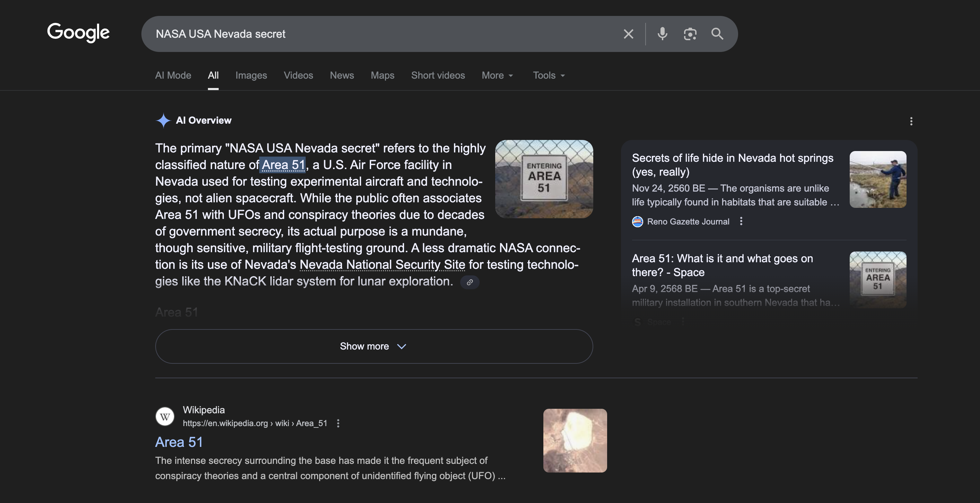Open Google Lens image search icon
Viewport: 980px width, 503px height.
(x=690, y=34)
